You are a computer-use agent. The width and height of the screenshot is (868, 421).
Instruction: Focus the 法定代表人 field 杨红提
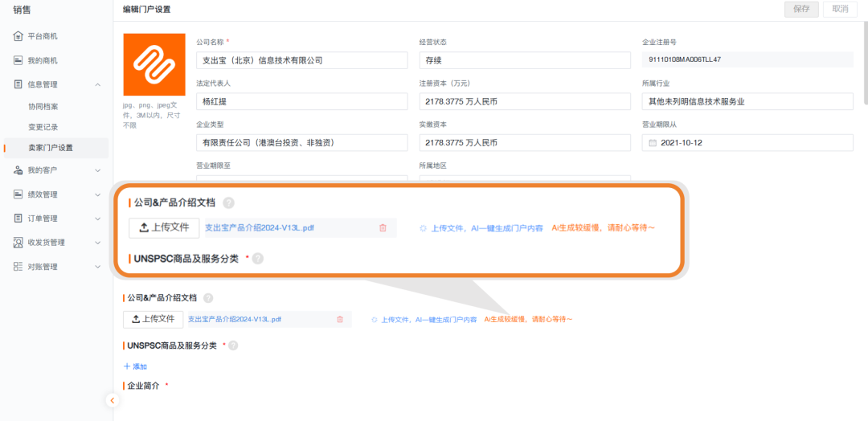tap(301, 102)
